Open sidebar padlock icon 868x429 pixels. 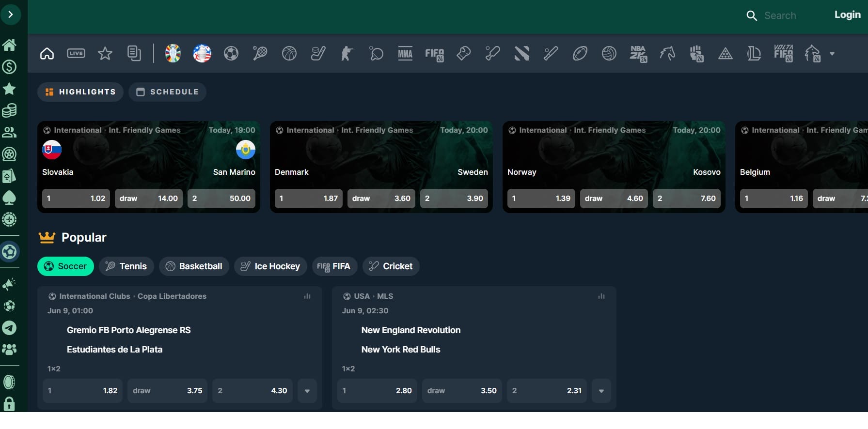tap(9, 404)
